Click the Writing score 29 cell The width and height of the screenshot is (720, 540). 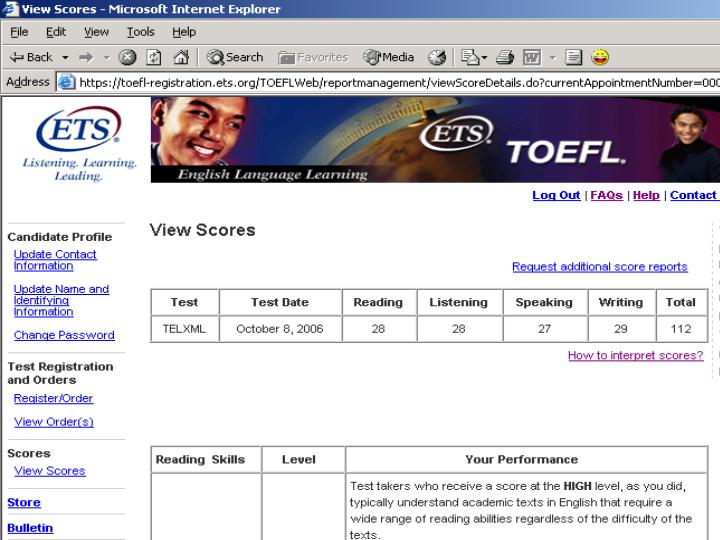coord(621,329)
